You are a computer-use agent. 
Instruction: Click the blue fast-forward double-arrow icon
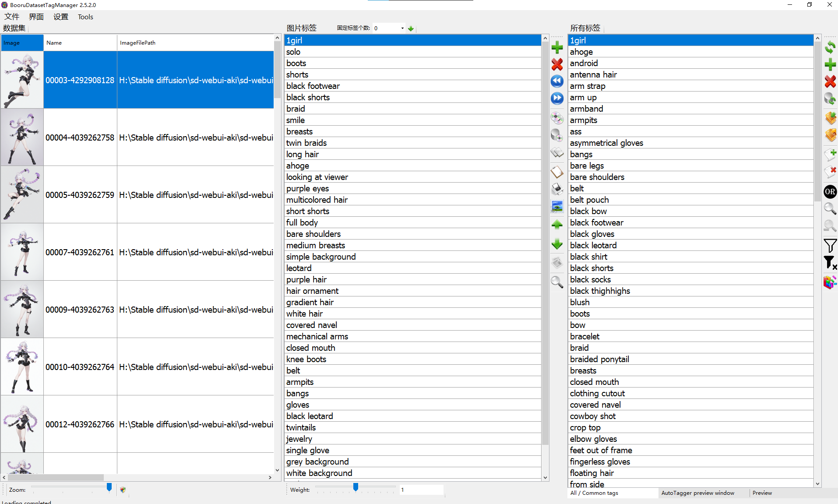557,98
